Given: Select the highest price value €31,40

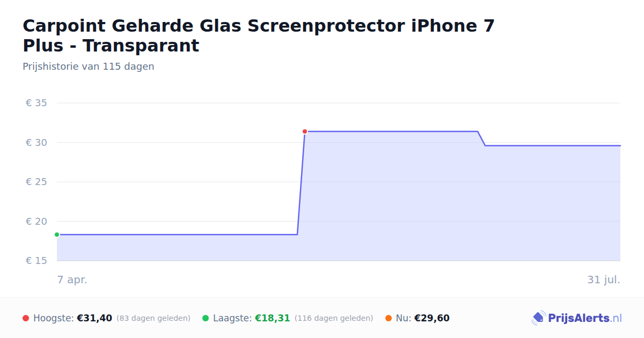Looking at the screenshot, I should coord(94,318).
